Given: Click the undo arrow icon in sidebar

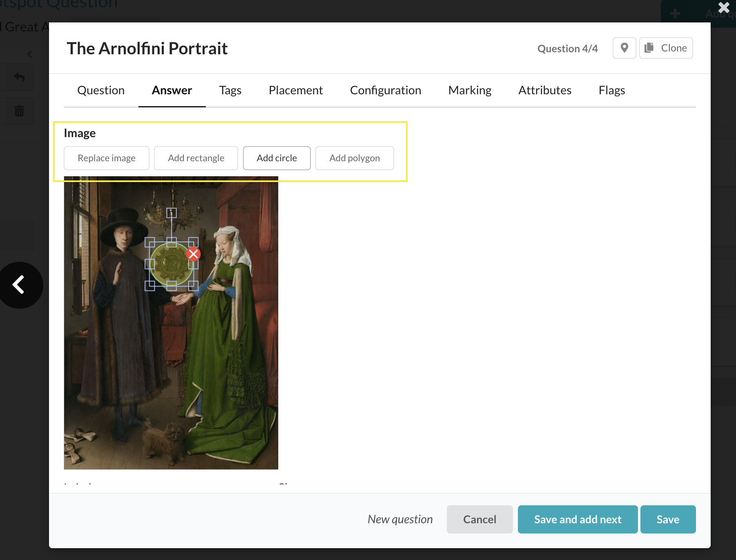Looking at the screenshot, I should pos(19,77).
